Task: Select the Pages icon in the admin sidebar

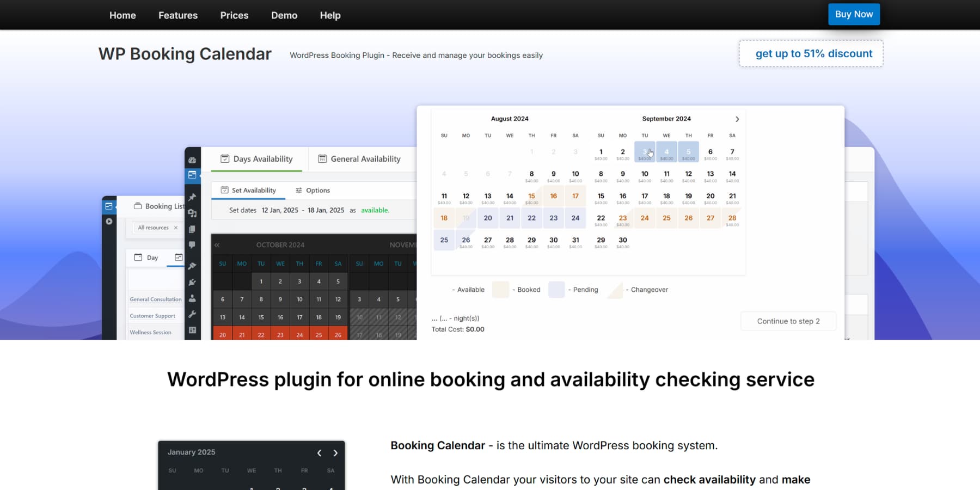Action: click(x=192, y=228)
